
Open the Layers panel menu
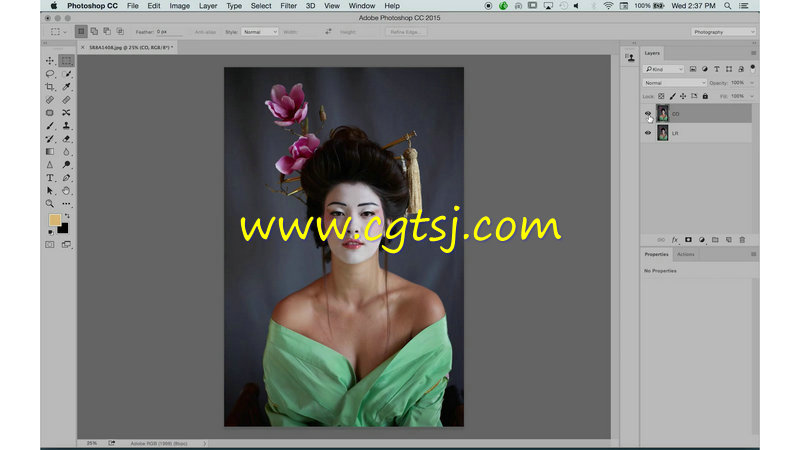click(x=754, y=53)
